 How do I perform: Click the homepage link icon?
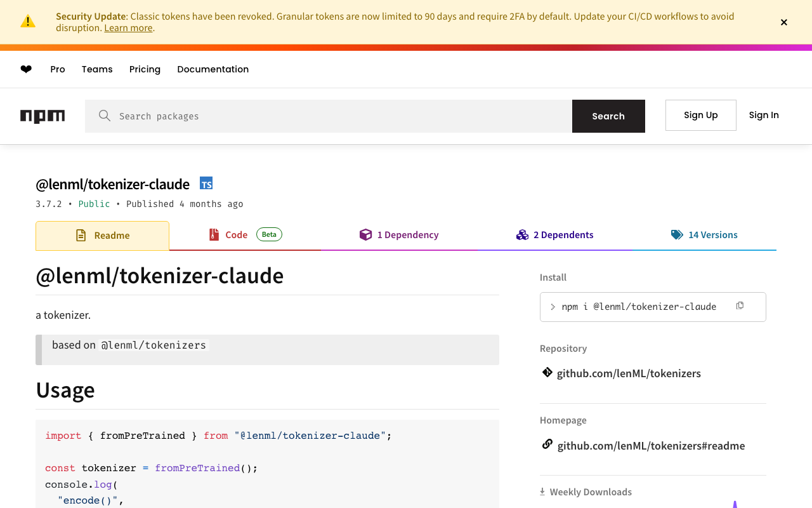point(547,444)
